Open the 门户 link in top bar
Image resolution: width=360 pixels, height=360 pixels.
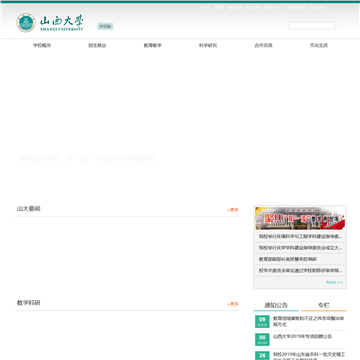pos(205,7)
